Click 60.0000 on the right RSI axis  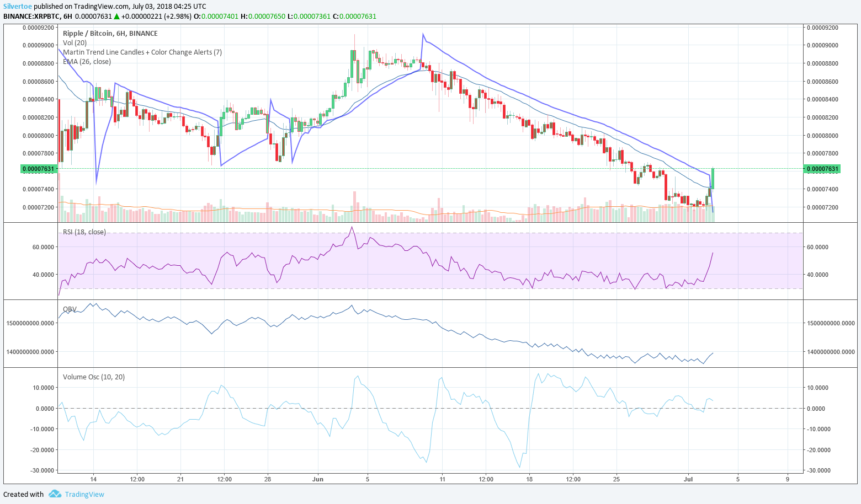click(817, 248)
